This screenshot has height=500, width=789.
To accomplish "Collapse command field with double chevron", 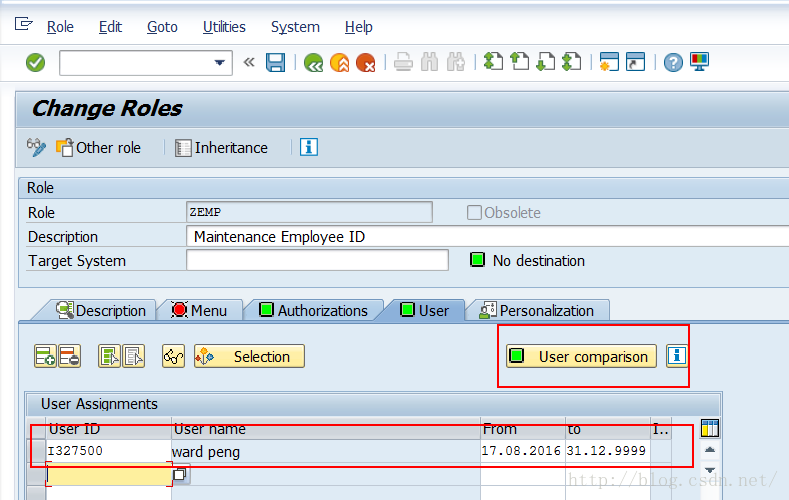I will 249,62.
